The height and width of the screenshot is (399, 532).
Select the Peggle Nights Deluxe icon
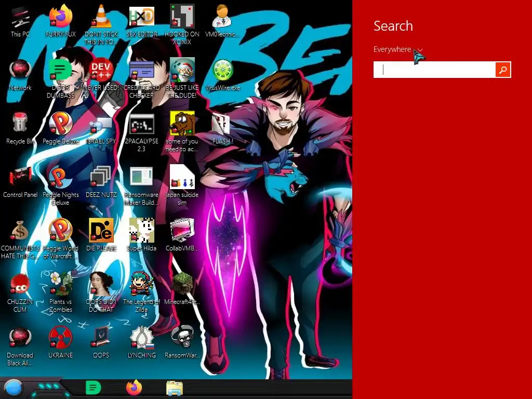61,177
